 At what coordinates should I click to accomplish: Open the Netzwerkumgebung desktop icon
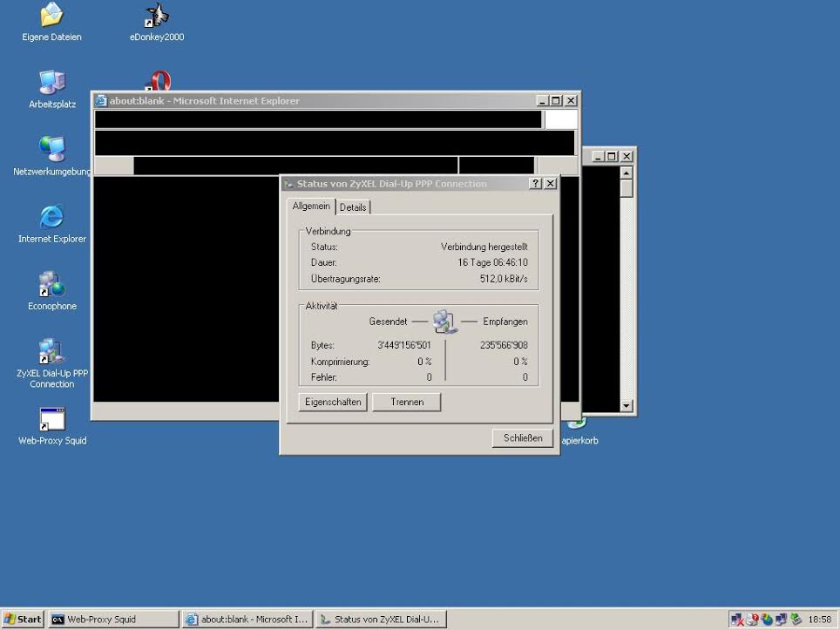pos(52,150)
